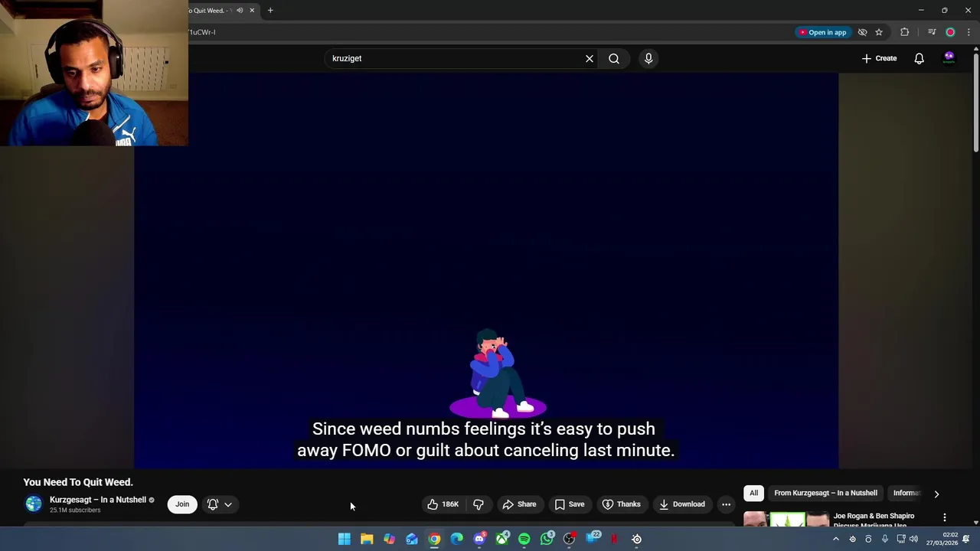Bookmark this page with the star icon
Image resolution: width=980 pixels, height=551 pixels.
pyautogui.click(x=879, y=32)
